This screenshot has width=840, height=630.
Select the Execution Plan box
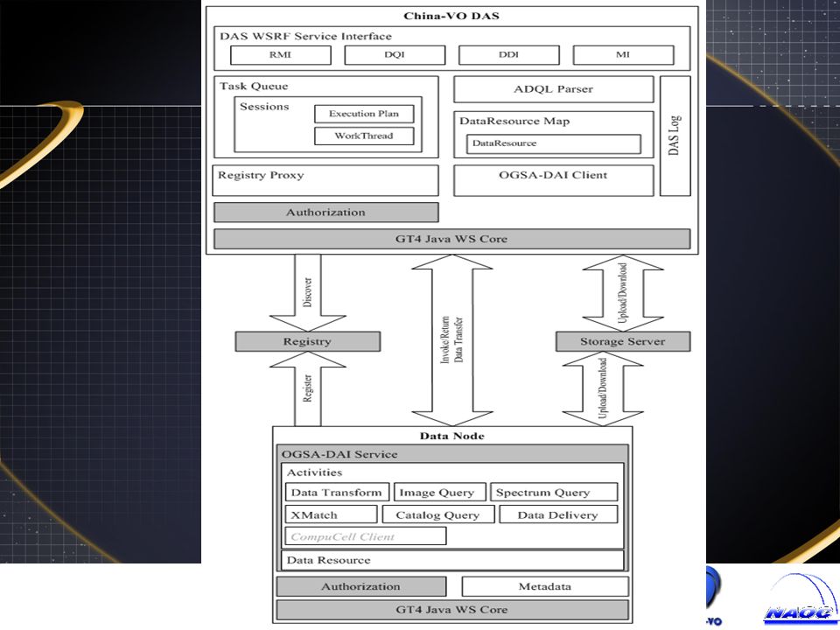pos(364,114)
